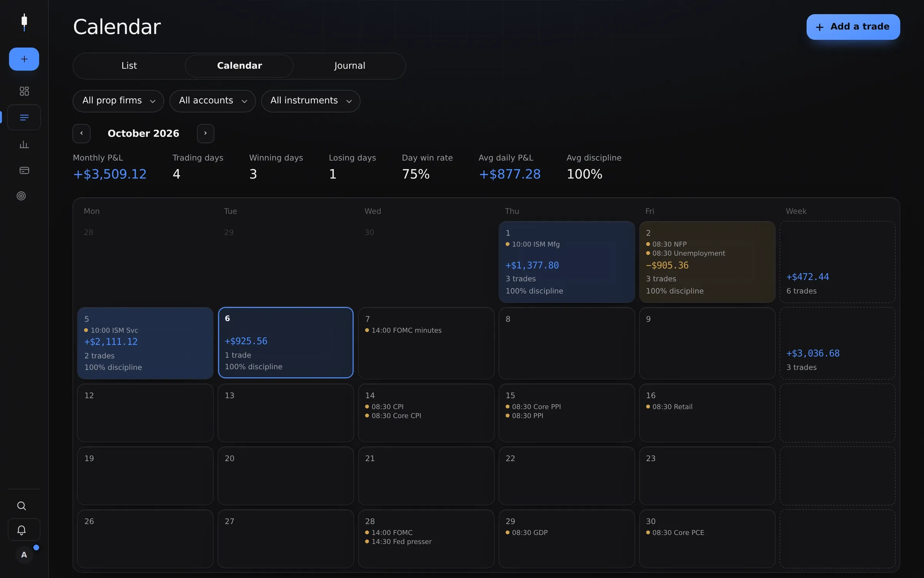Screen dimensions: 924x578
Task: Open the target goals sidebar icon
Action: coord(21,196)
